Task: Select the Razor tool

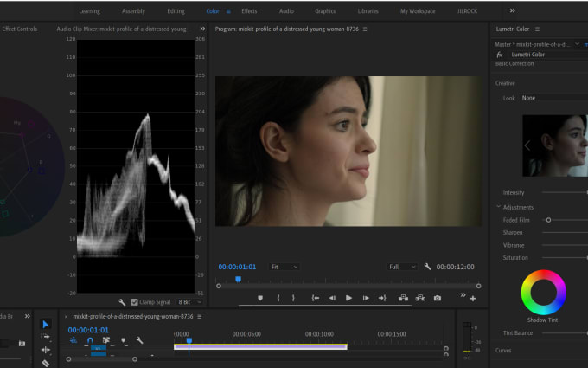Action: (45, 363)
